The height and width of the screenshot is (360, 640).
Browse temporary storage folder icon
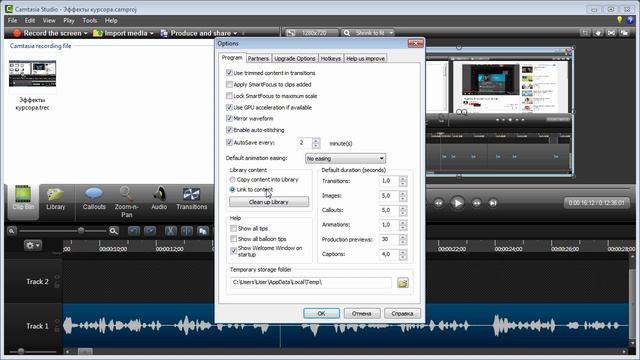[x=403, y=282]
